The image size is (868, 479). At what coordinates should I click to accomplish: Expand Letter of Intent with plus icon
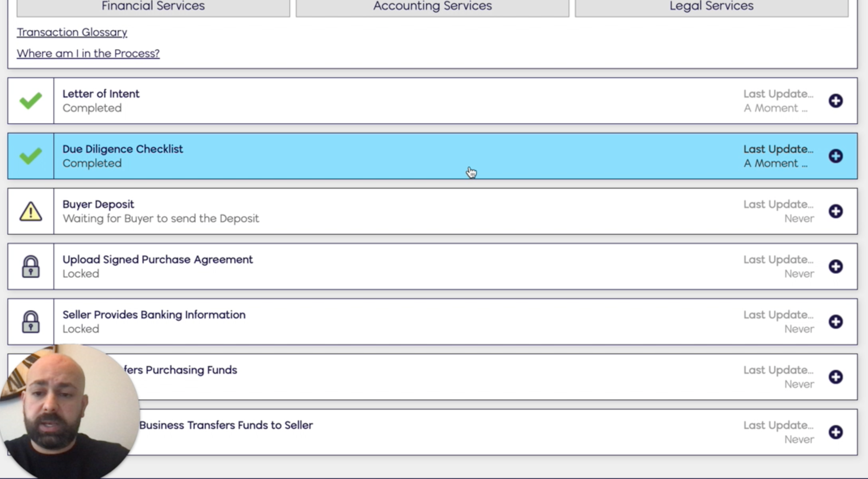point(835,101)
